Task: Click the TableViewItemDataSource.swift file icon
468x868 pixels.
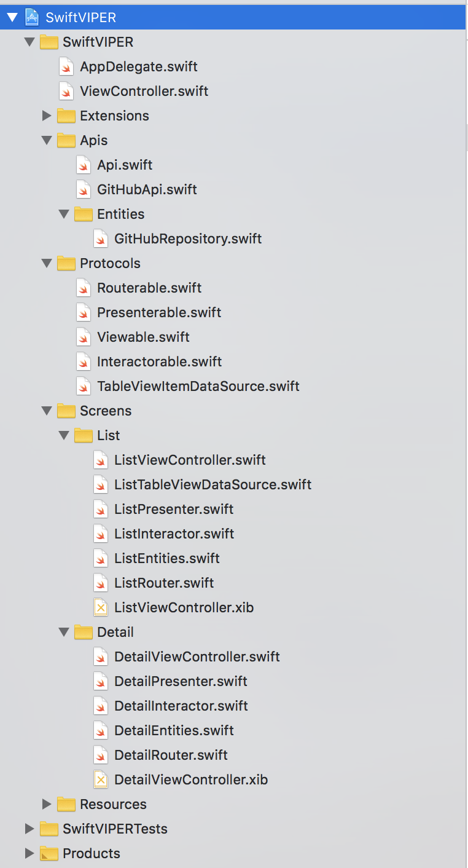Action: click(x=84, y=386)
